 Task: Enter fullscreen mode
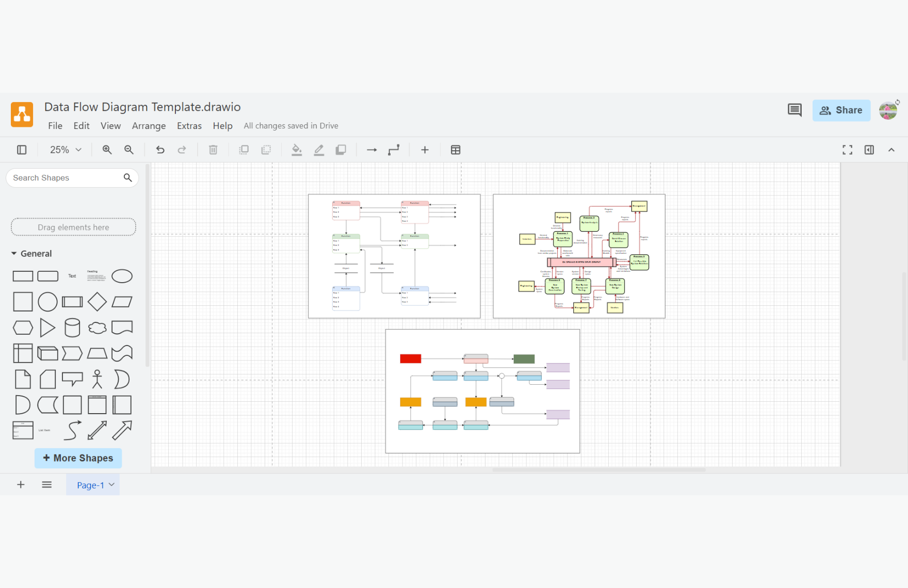pyautogui.click(x=847, y=150)
